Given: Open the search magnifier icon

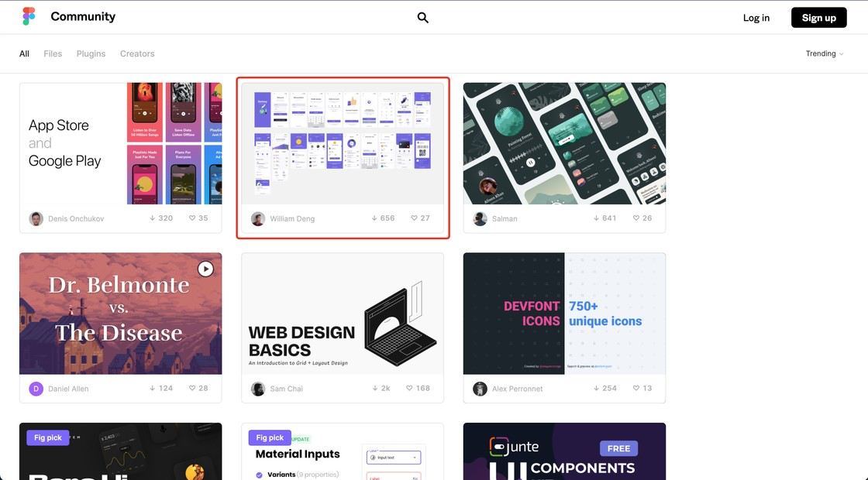Looking at the screenshot, I should click(423, 18).
